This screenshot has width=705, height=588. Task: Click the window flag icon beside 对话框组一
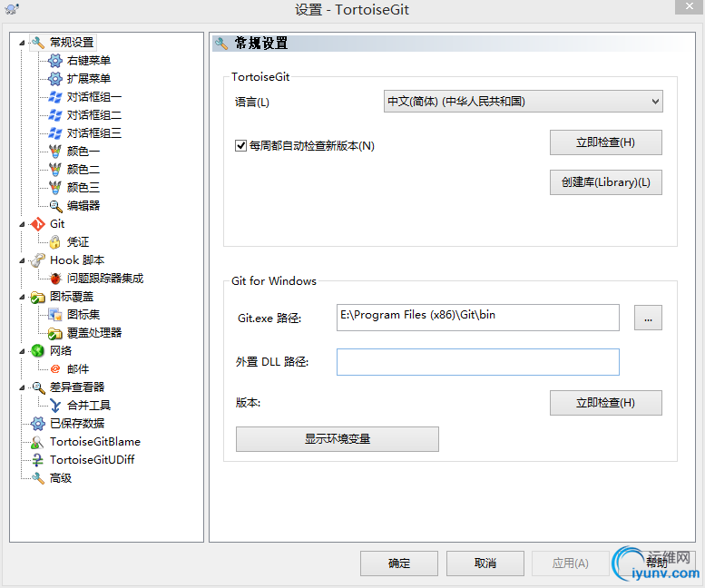[54, 97]
